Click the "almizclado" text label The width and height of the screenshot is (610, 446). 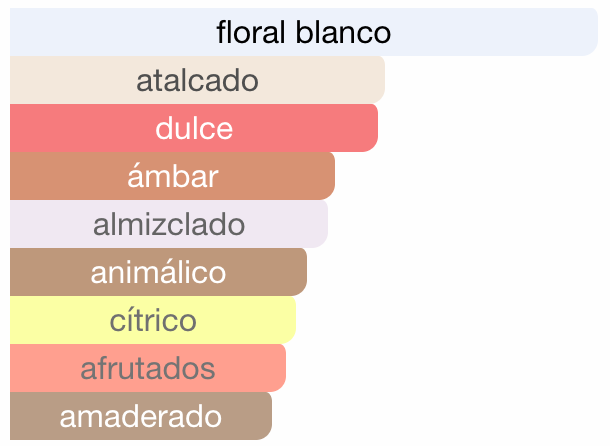(169, 224)
